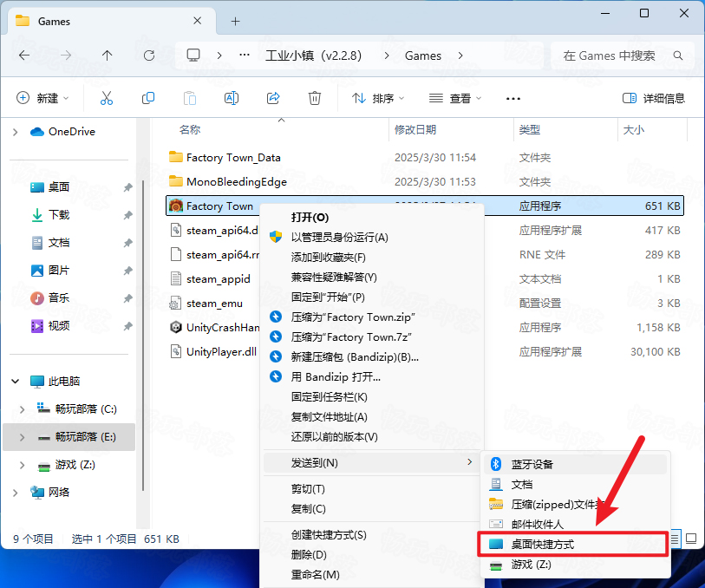This screenshot has height=588, width=705.
Task: Send to Mail recipient
Action: point(575,524)
